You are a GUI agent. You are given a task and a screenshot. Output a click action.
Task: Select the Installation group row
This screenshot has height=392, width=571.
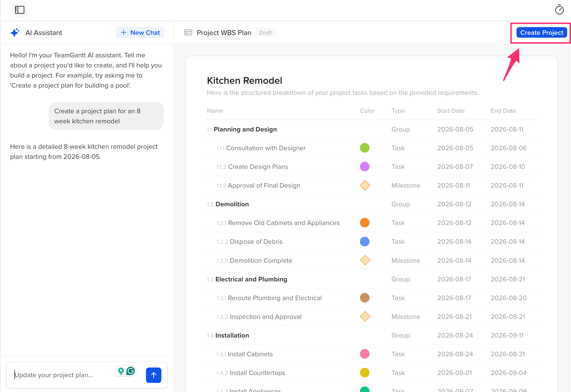tap(371, 335)
